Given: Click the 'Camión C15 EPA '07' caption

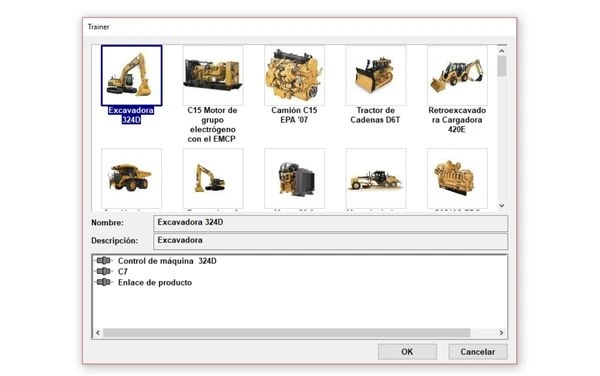Looking at the screenshot, I should pos(294,115).
